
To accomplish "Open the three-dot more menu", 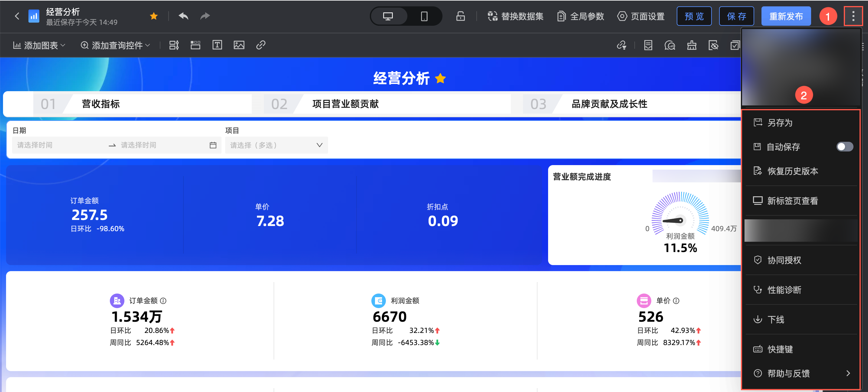I will pyautogui.click(x=853, y=16).
